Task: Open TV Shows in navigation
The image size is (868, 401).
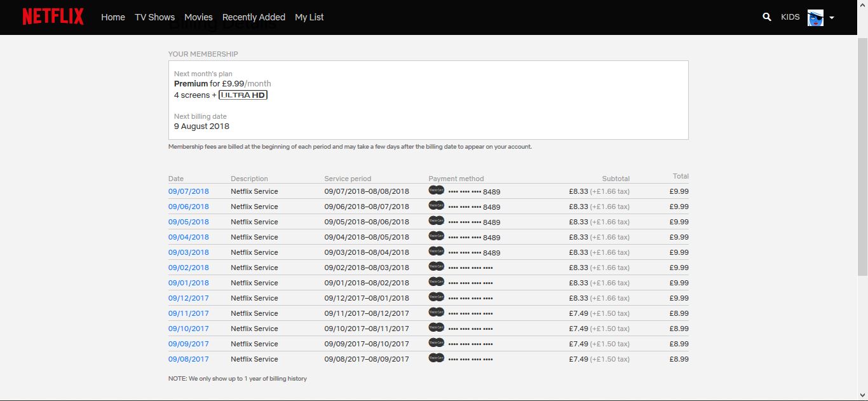Action: pyautogui.click(x=154, y=17)
